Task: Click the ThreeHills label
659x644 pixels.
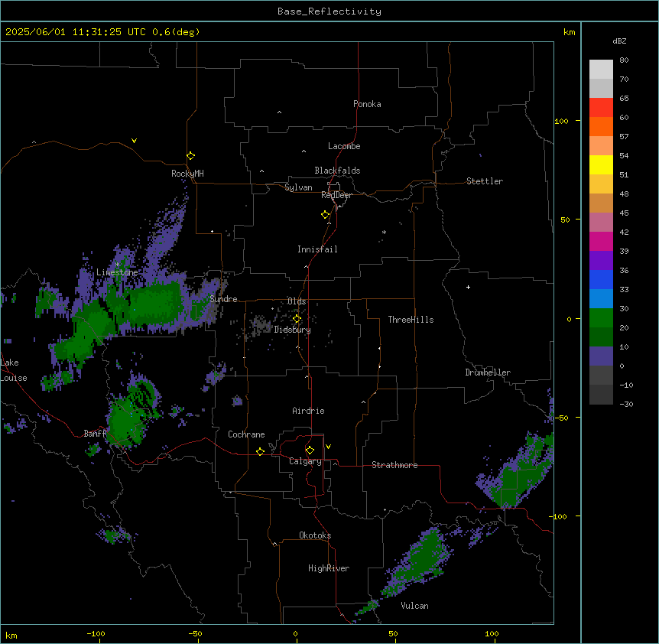Action: pos(411,320)
